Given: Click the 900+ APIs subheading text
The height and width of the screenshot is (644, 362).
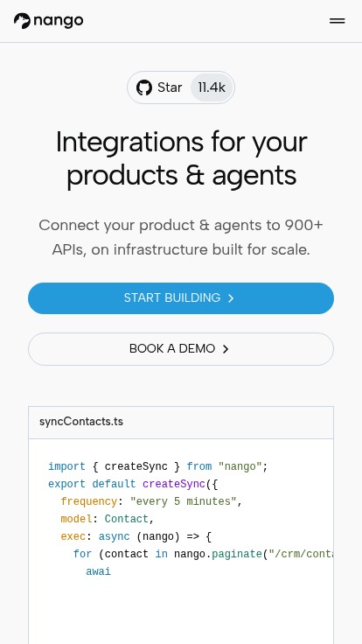Looking at the screenshot, I should tap(181, 237).
